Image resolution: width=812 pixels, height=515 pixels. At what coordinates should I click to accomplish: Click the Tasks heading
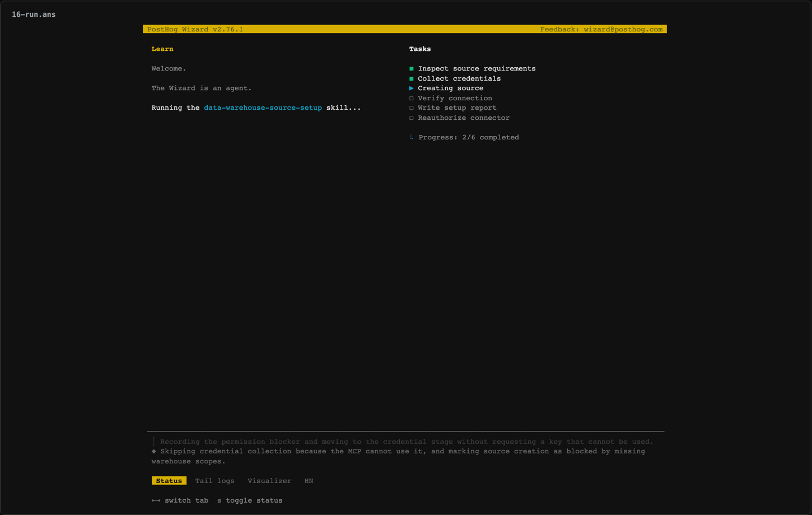click(420, 49)
